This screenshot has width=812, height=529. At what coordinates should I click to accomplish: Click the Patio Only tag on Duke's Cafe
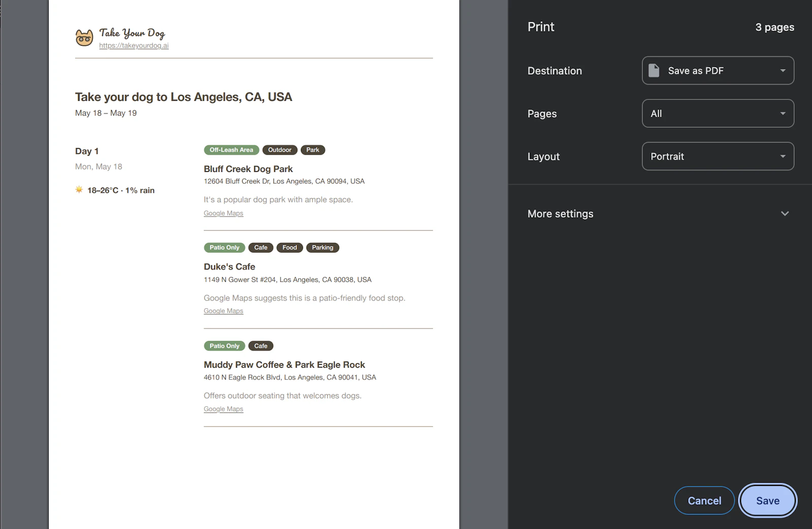pos(224,248)
